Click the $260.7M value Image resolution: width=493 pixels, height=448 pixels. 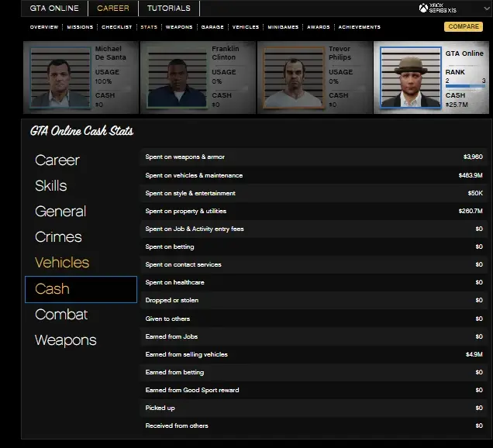[471, 211]
